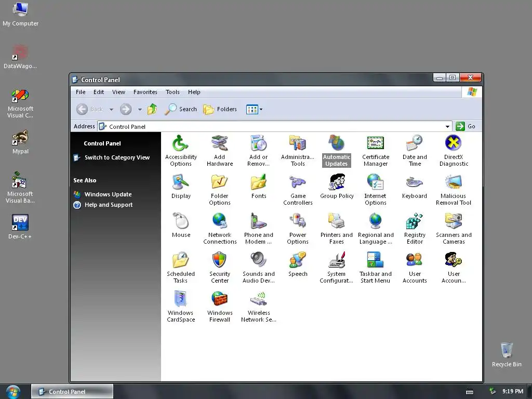532x399 pixels.
Task: Launch System Configuration icon
Action: (336, 268)
